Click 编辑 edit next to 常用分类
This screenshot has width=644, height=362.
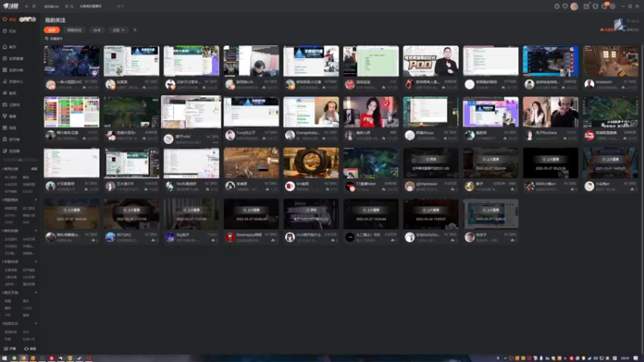pyautogui.click(x=34, y=169)
